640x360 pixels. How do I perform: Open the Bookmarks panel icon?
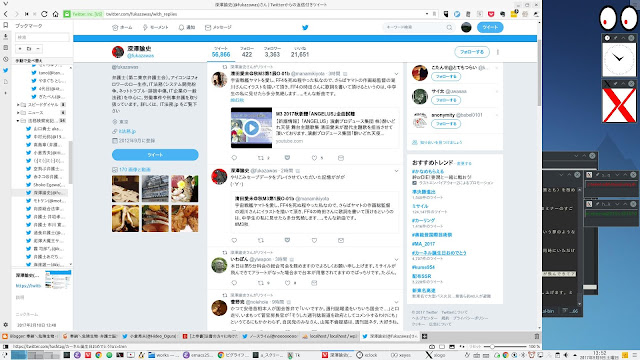pyautogui.click(x=5, y=25)
